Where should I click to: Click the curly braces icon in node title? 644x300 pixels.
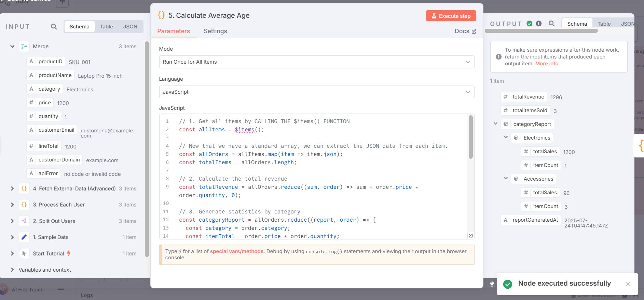coord(161,15)
